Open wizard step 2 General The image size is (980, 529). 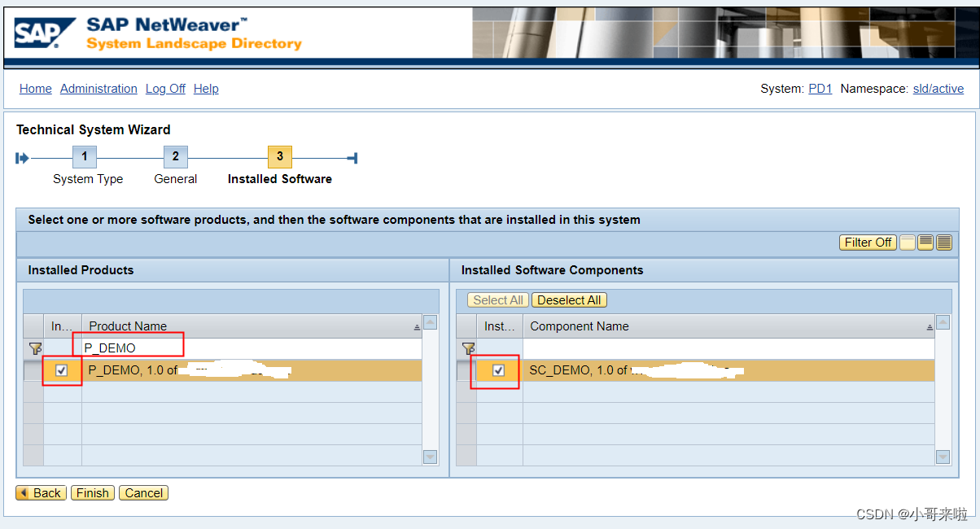tap(176, 156)
